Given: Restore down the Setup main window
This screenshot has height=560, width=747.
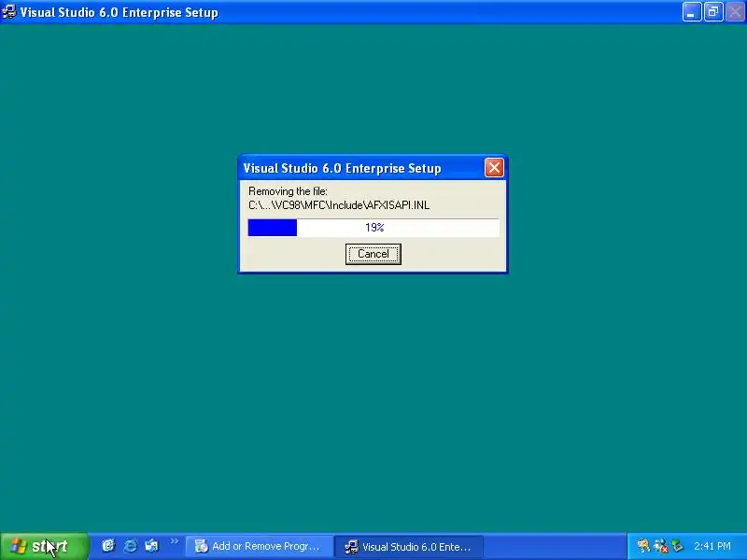Looking at the screenshot, I should pyautogui.click(x=713, y=12).
